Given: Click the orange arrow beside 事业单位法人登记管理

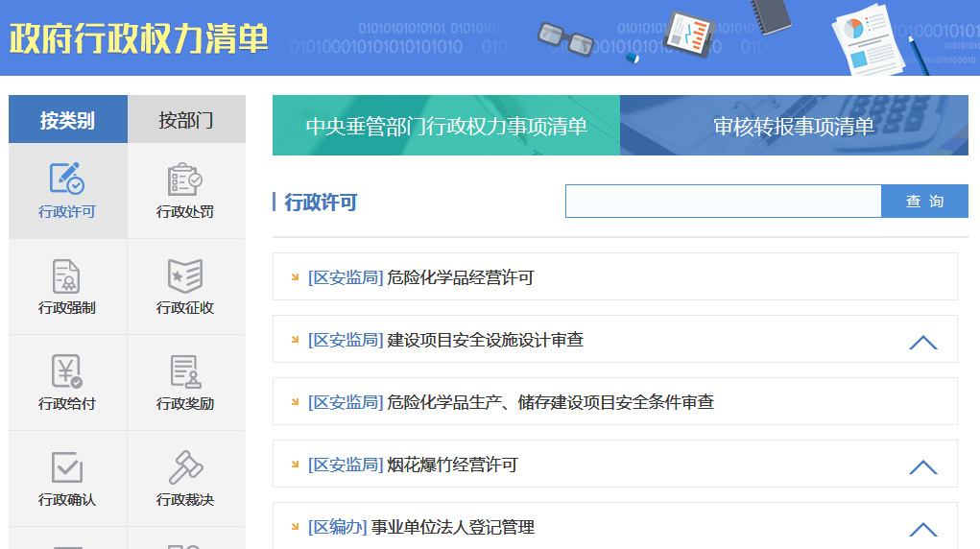Looking at the screenshot, I should coord(295,527).
